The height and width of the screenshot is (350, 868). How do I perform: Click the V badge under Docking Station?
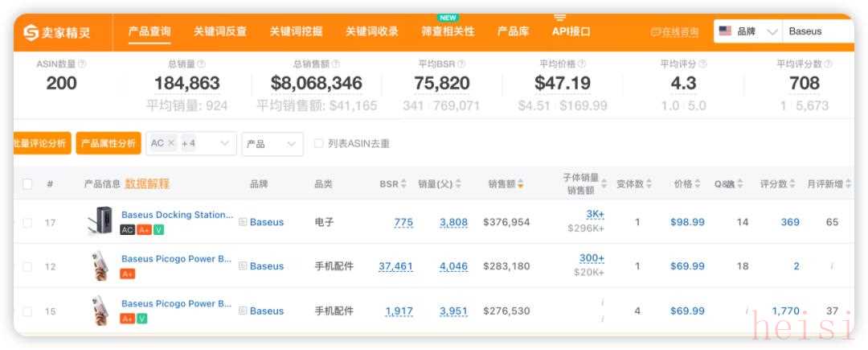[x=159, y=230]
